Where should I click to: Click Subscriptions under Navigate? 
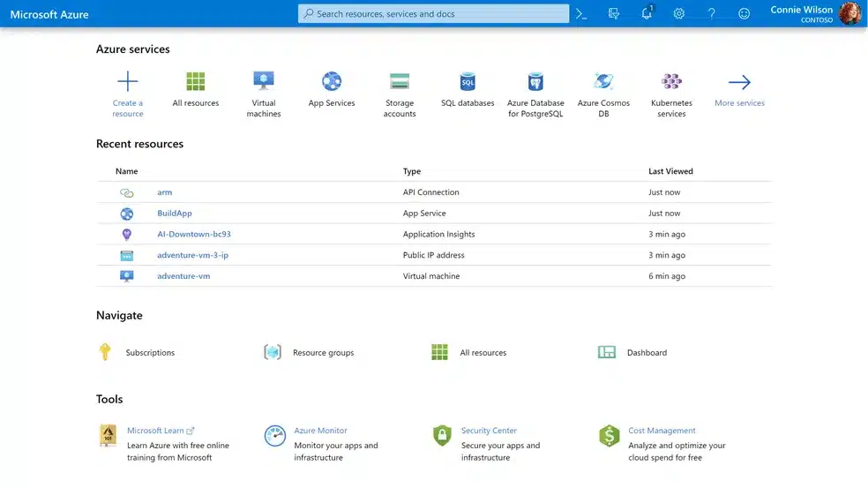click(150, 352)
